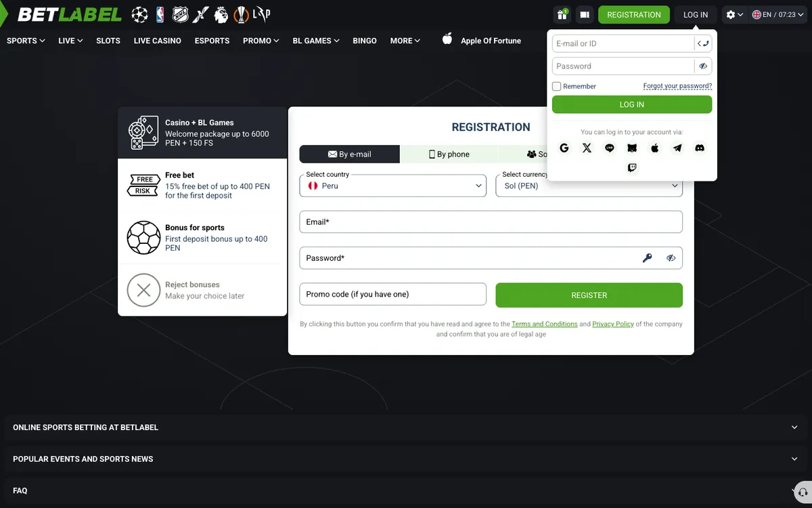Open language and time EN dropdown
The width and height of the screenshot is (812, 508).
[x=779, y=14]
